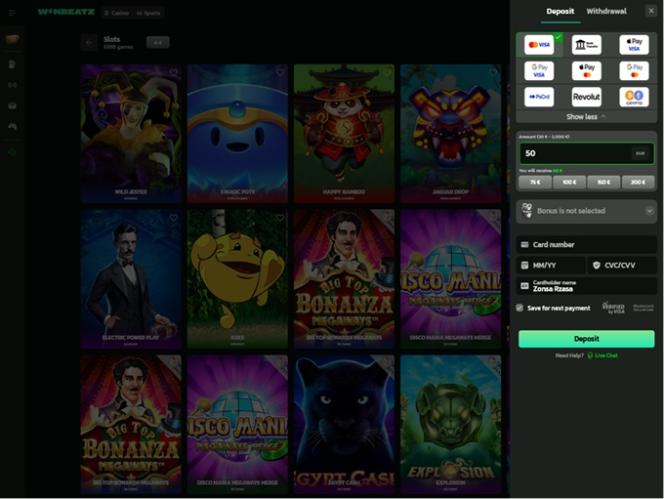This screenshot has width=664, height=499.
Task: Toggle Save for next payment checkbox
Action: click(520, 308)
